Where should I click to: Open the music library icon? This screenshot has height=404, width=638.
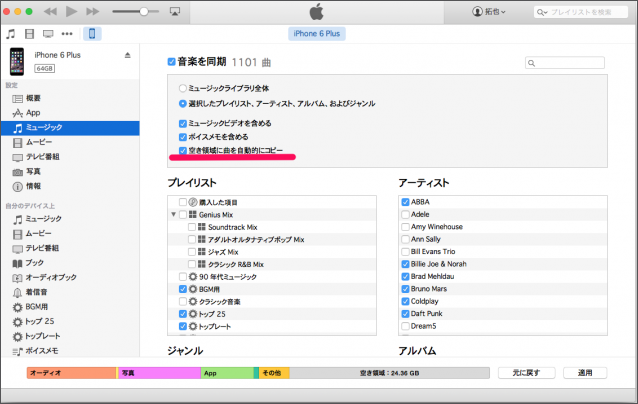[11, 34]
